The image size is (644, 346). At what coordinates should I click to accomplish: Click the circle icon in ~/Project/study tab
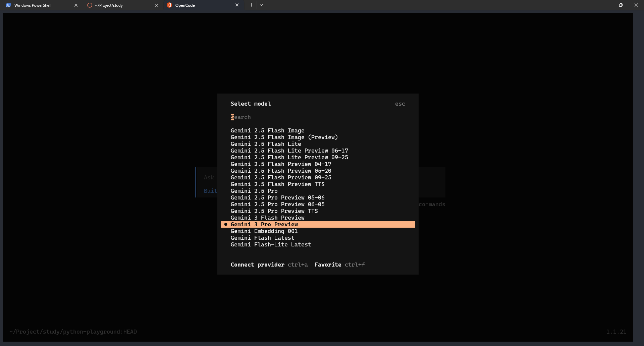[x=90, y=5]
